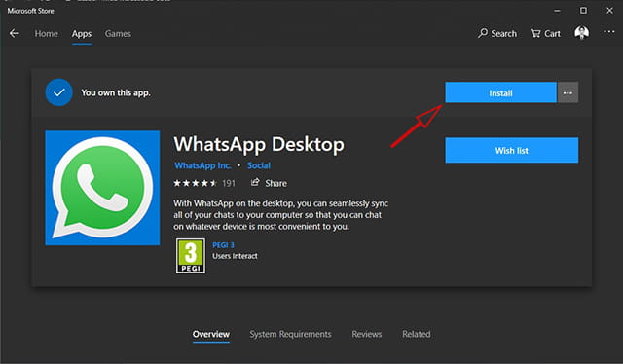Viewport: 623px width, 364px height.
Task: Open the user profile avatar
Action: pyautogui.click(x=582, y=32)
